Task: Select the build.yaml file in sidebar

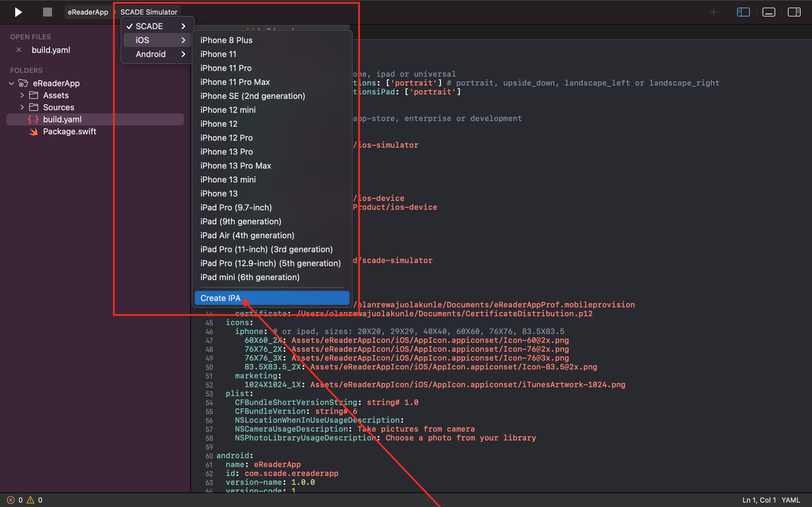Action: (x=62, y=119)
